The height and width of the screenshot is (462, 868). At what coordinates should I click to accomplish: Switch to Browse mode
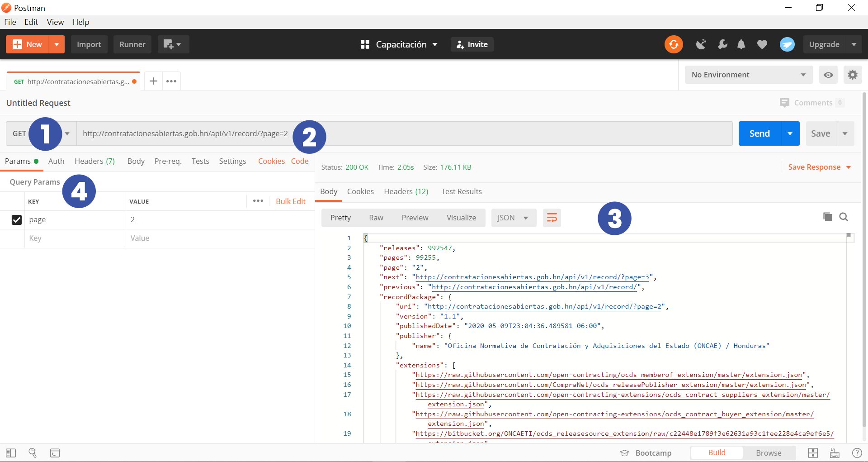pos(769,453)
